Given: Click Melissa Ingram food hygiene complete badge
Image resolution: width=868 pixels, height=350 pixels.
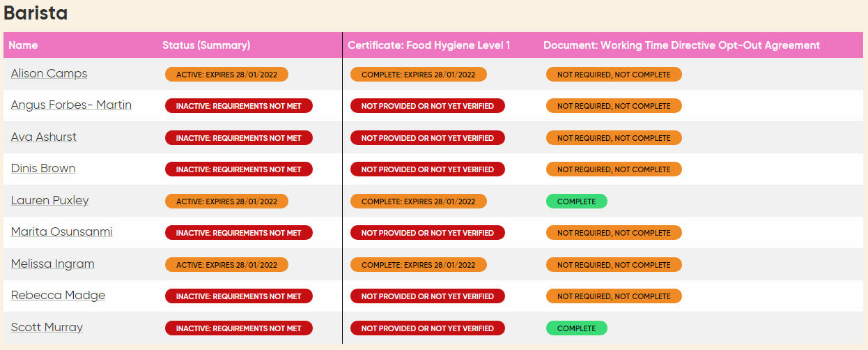Looking at the screenshot, I should [x=419, y=265].
